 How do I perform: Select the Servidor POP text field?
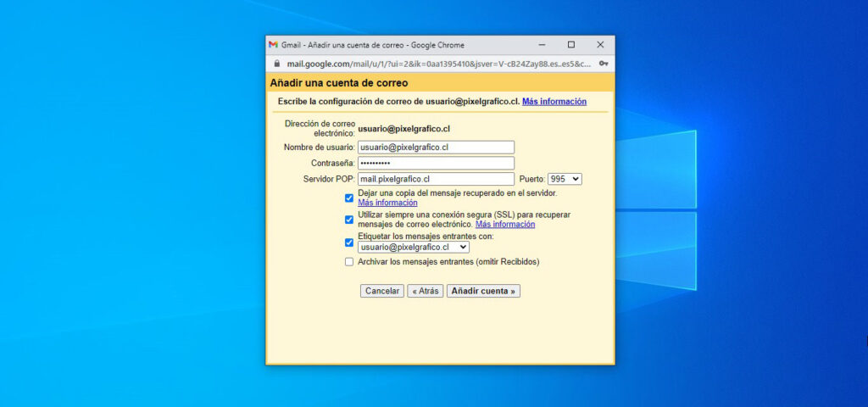[436, 179]
